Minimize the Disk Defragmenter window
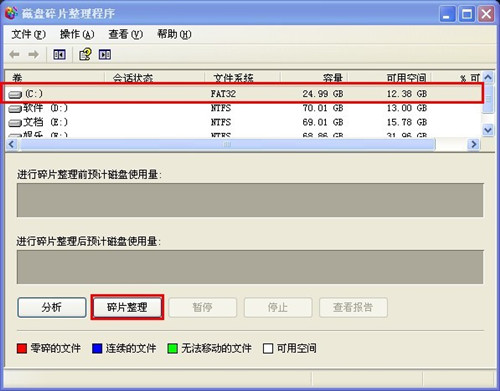 point(447,14)
